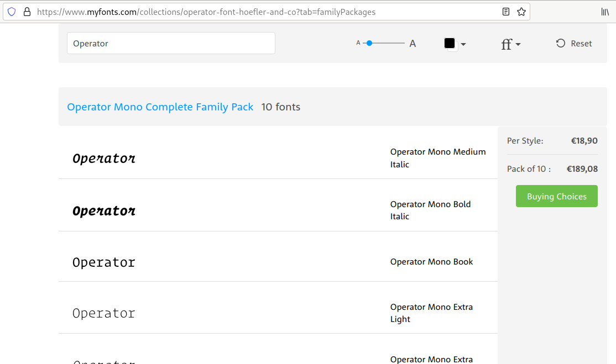616x364 pixels.
Task: Expand the ligature options dropdown
Action: (x=517, y=44)
